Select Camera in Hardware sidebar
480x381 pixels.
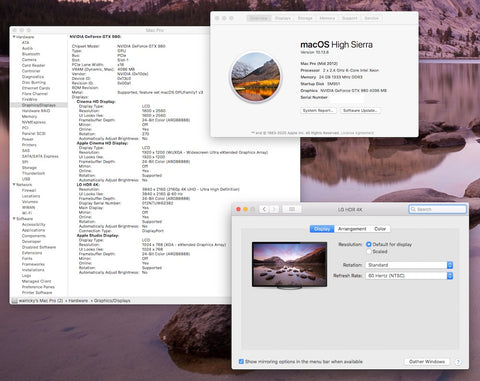[x=29, y=60]
